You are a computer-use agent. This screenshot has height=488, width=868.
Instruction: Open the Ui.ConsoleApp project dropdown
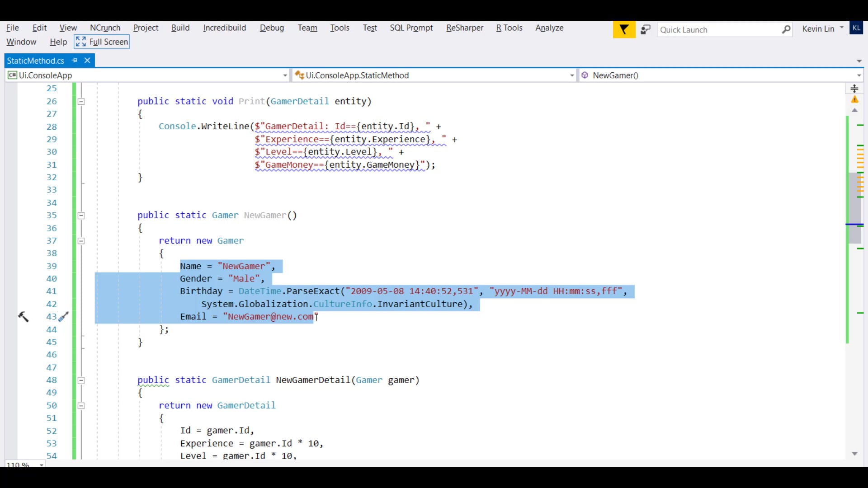point(285,75)
